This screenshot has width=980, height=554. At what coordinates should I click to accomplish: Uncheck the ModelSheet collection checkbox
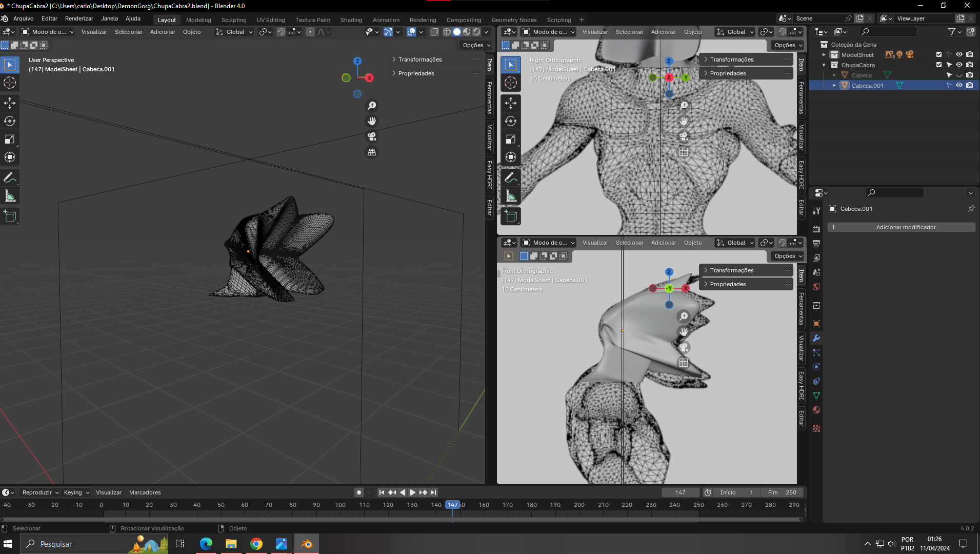939,55
